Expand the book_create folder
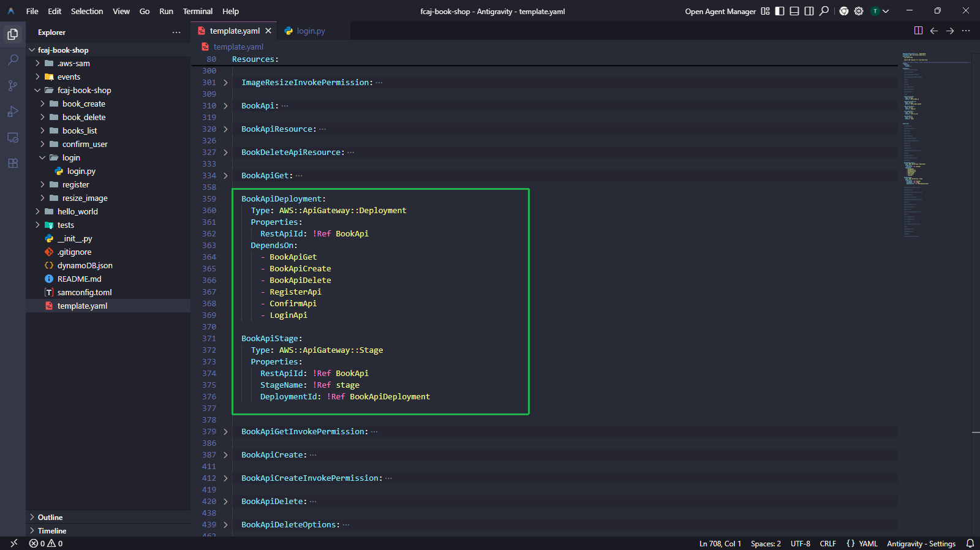Viewport: 980px width, 550px height. 108,104
